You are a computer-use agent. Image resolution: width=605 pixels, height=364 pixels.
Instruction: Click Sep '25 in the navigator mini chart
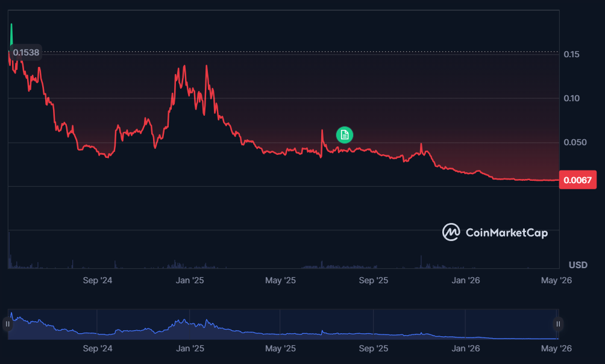tap(374, 348)
